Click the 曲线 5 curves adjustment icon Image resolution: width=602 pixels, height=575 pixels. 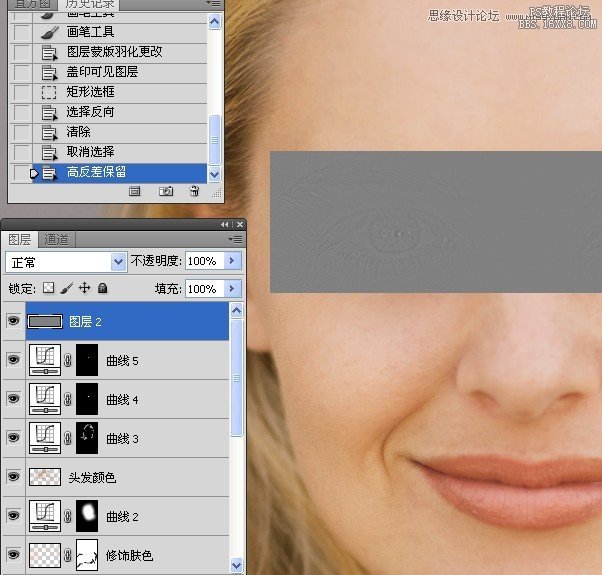pos(45,360)
